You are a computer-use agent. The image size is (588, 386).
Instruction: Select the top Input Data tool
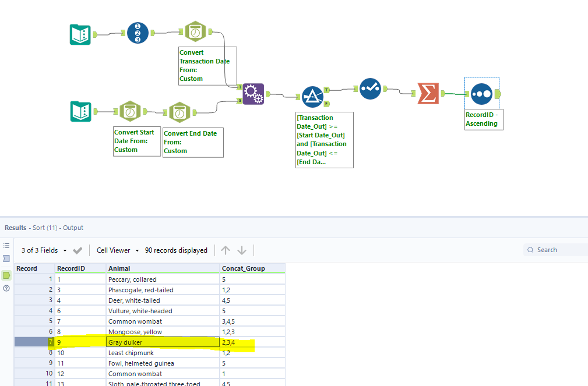click(x=80, y=33)
